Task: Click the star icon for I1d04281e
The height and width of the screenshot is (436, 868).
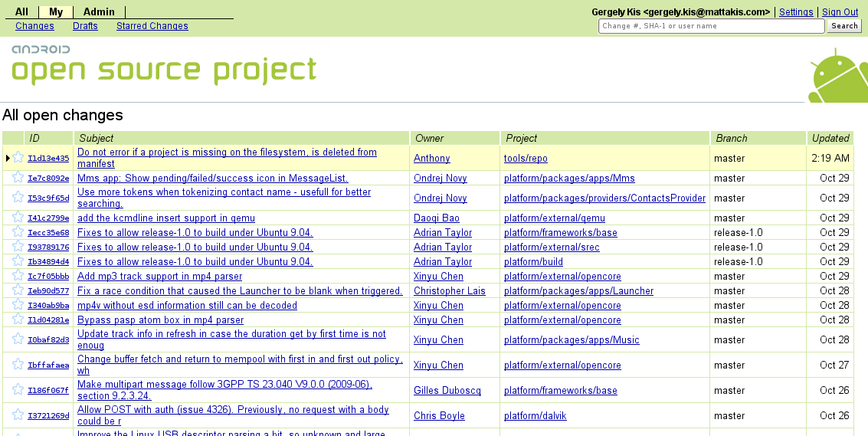Action: (18, 319)
